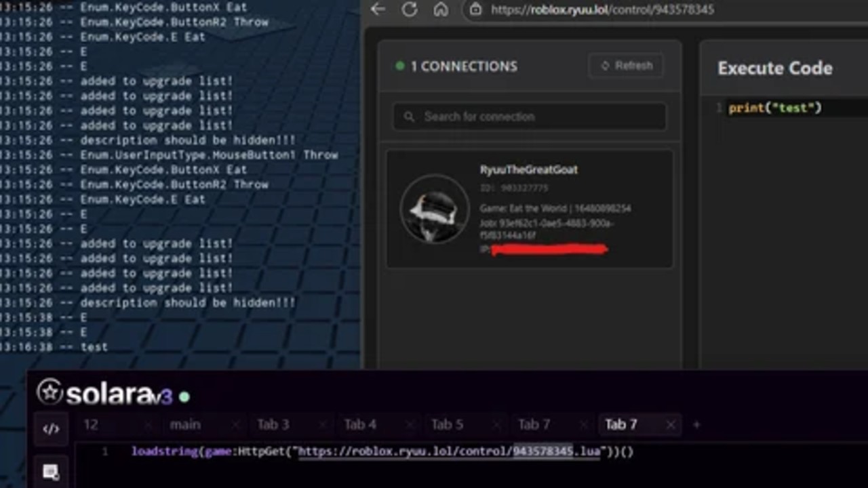This screenshot has height=488, width=868.
Task: Close Solara Tab 3
Action: [x=322, y=425]
